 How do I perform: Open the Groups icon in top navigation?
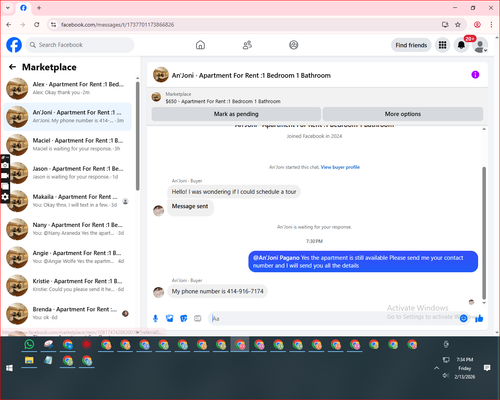pyautogui.click(x=294, y=45)
